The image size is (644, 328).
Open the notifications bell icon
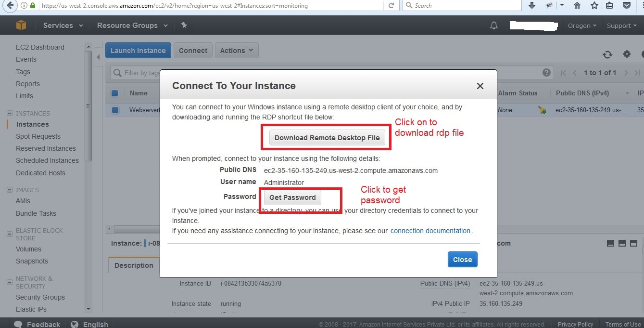point(494,26)
